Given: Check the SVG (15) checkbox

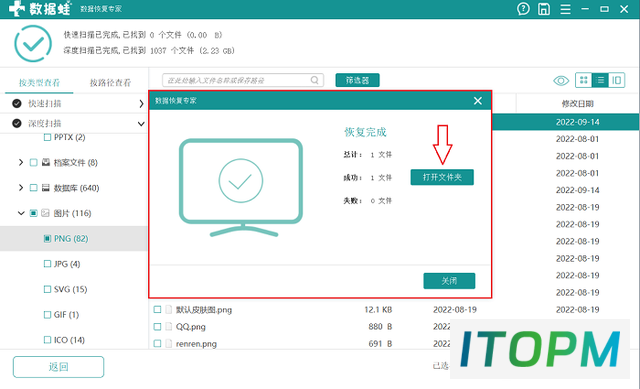Looking at the screenshot, I should point(47,289).
